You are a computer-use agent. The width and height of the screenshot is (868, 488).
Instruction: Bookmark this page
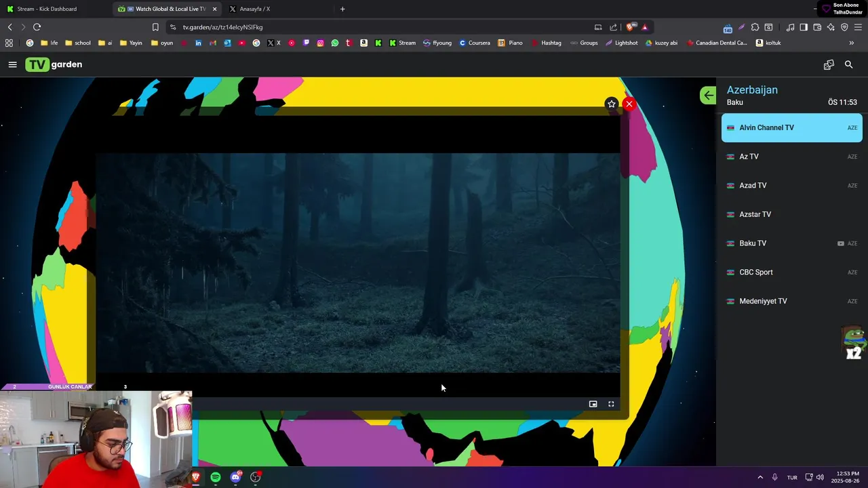[155, 27]
